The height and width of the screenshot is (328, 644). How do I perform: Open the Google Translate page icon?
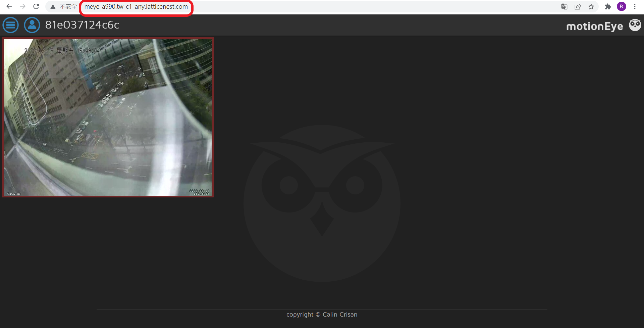click(x=564, y=7)
